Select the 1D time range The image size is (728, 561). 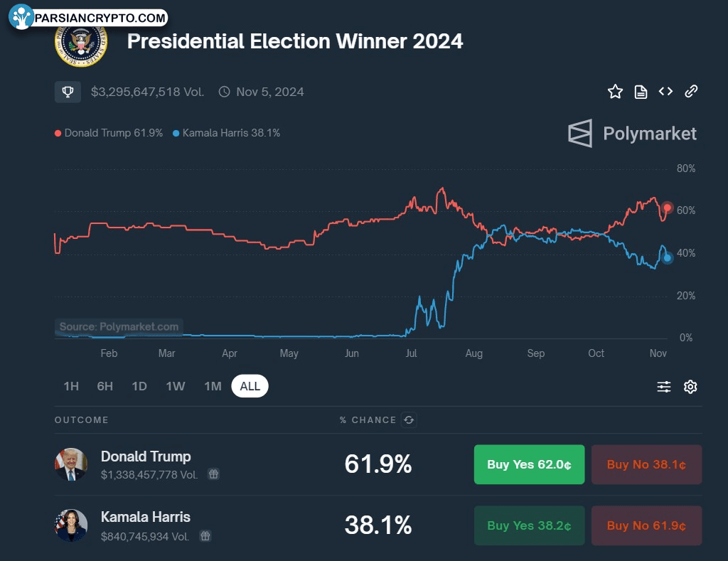pos(139,386)
